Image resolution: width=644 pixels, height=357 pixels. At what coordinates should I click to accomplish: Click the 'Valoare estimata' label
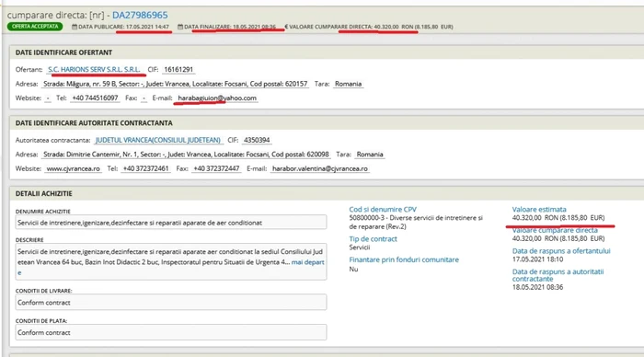(x=539, y=209)
